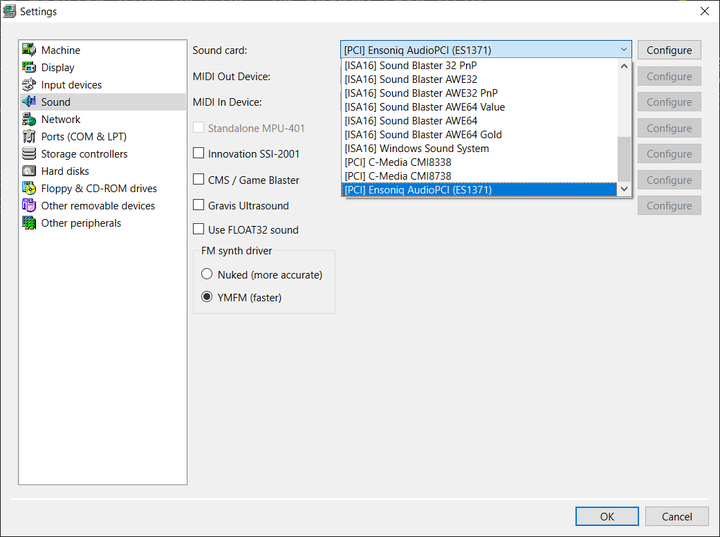Enable the Innovation SSI-2001 checkbox

198,154
